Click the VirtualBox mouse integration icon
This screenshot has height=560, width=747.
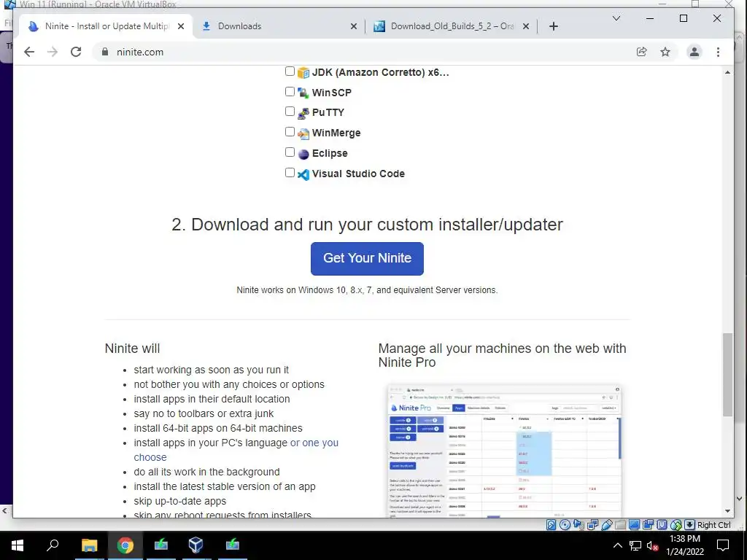click(x=676, y=525)
